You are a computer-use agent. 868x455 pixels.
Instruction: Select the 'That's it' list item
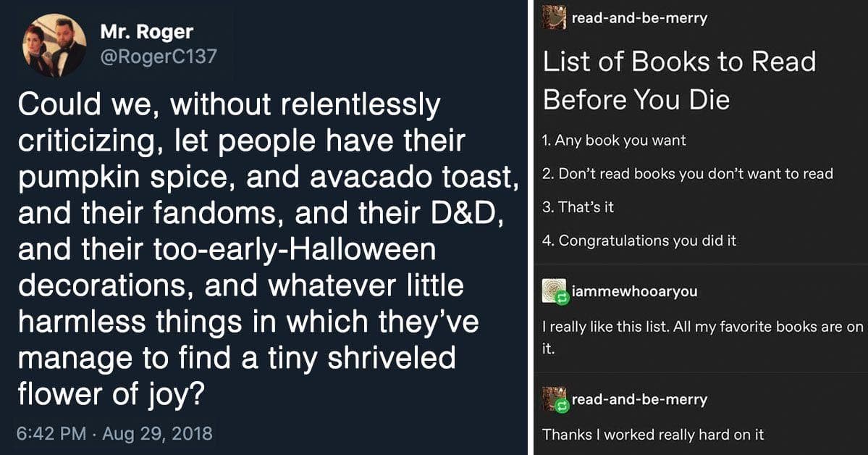tap(578, 207)
